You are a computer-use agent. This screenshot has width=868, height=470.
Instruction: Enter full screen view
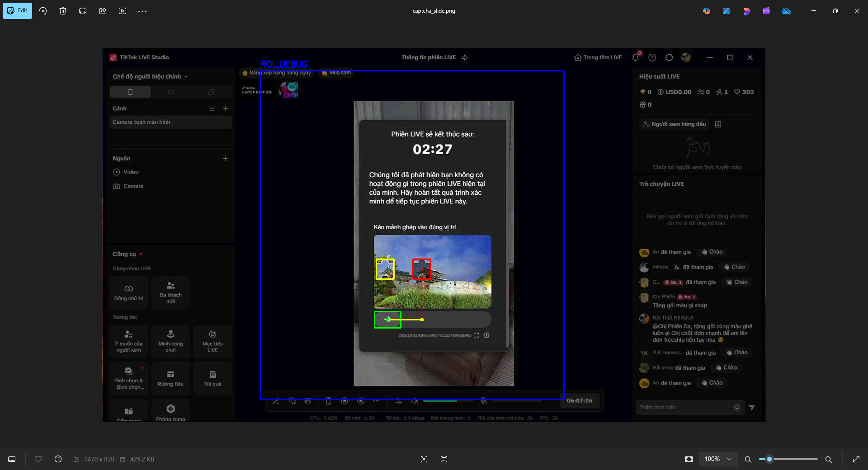point(856,459)
